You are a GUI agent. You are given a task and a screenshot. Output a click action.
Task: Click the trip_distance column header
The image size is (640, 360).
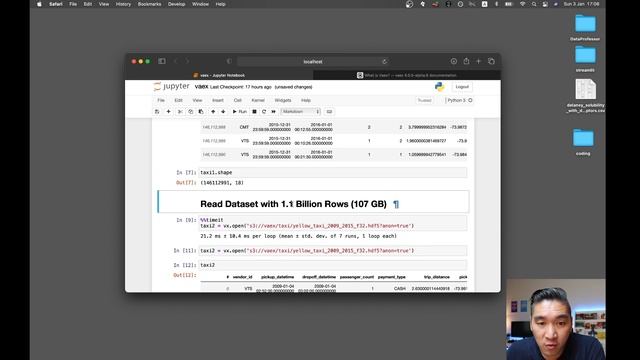(437, 277)
